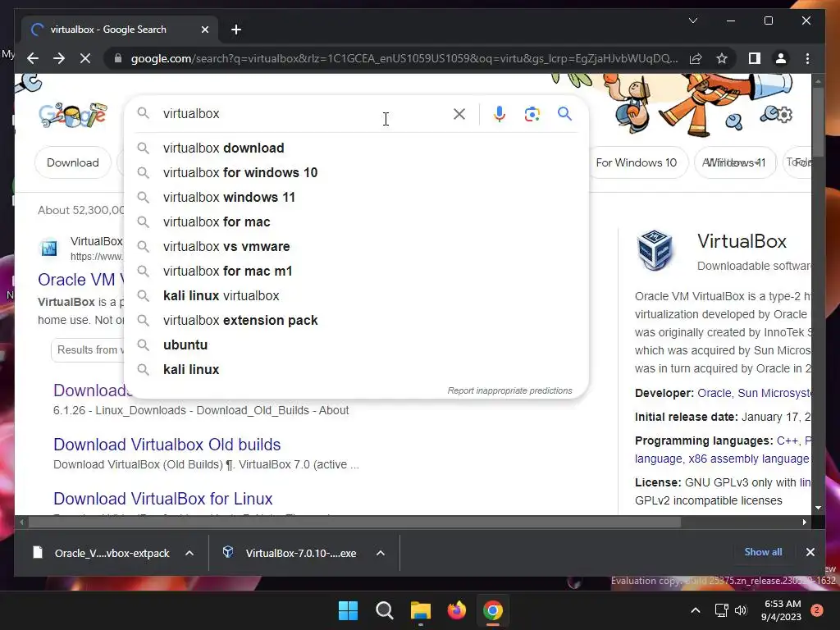Close the virtualbox Google Search tab
The height and width of the screenshot is (630, 840).
204,30
